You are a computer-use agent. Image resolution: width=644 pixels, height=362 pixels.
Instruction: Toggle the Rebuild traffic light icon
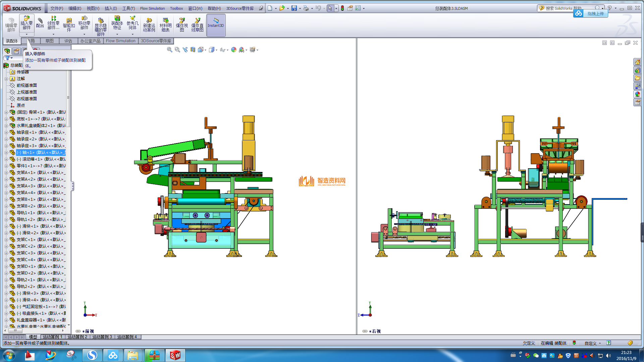click(x=342, y=8)
